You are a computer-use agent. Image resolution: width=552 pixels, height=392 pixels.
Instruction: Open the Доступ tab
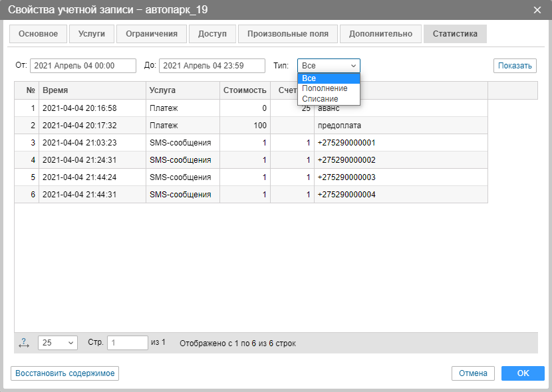click(x=212, y=34)
